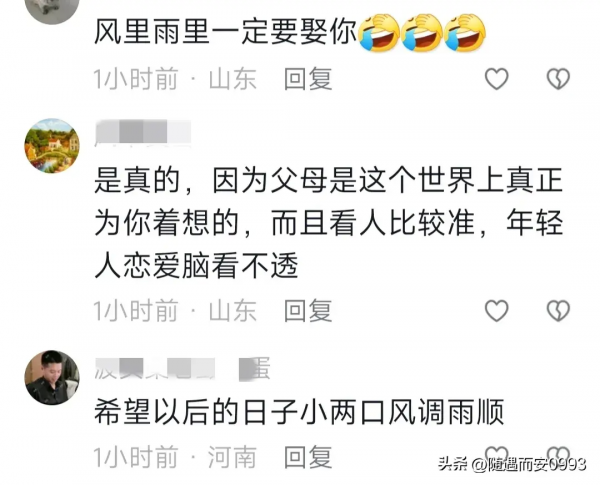Screen dimensions: 600x485
Task: Dislike the 希望以后的日子 comment
Action: (558, 453)
